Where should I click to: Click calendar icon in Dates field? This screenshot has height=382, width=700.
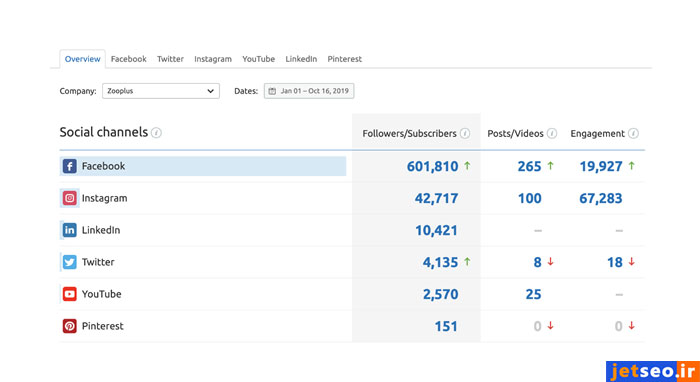272,91
